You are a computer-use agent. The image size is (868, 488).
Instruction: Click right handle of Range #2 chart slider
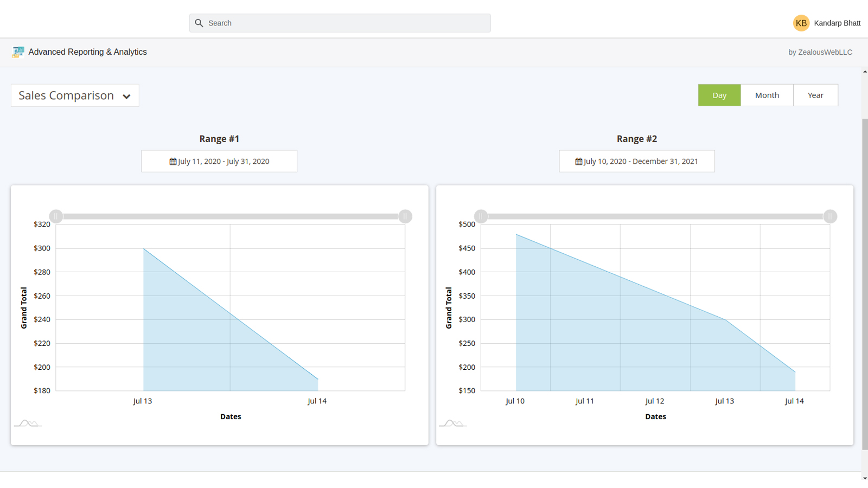click(829, 216)
